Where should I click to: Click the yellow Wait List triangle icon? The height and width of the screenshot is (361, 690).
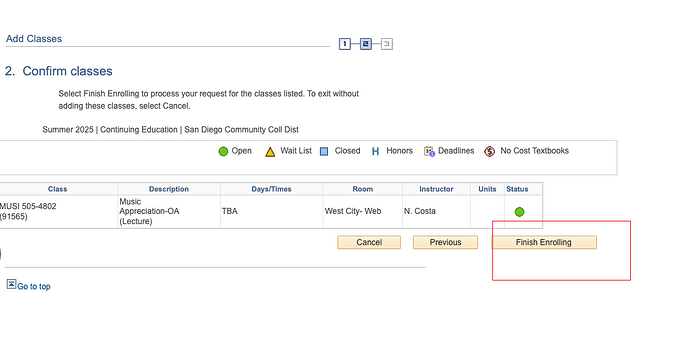270,152
